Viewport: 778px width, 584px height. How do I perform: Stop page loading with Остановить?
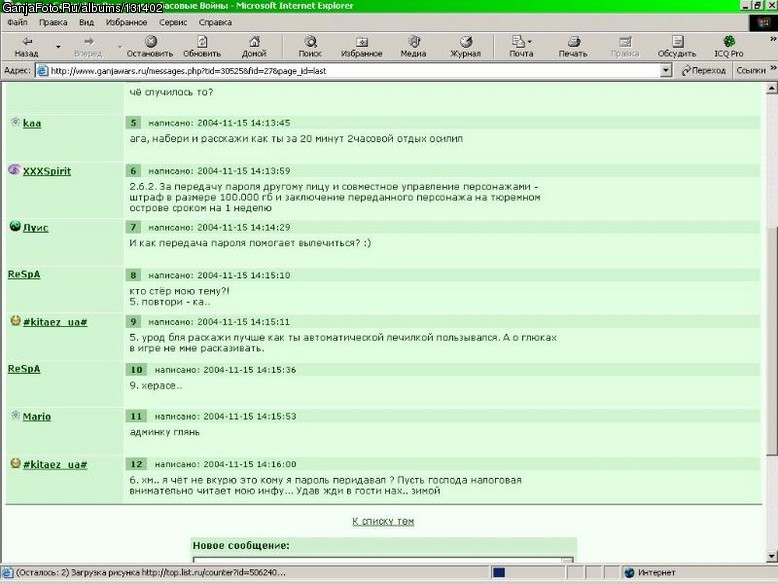pyautogui.click(x=150, y=47)
